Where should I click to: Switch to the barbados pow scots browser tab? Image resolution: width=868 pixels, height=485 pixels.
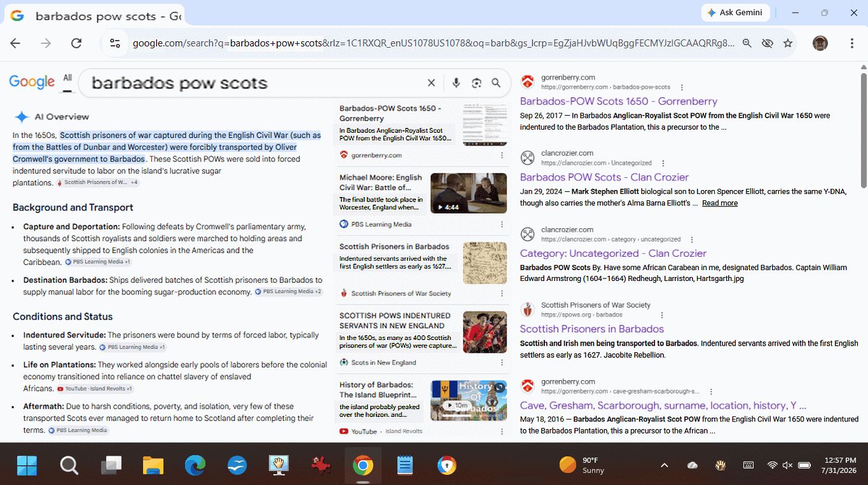[95, 16]
